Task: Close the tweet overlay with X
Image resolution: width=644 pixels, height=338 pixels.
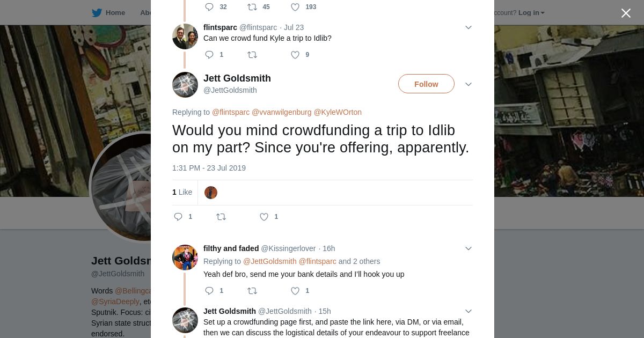Action: (626, 13)
